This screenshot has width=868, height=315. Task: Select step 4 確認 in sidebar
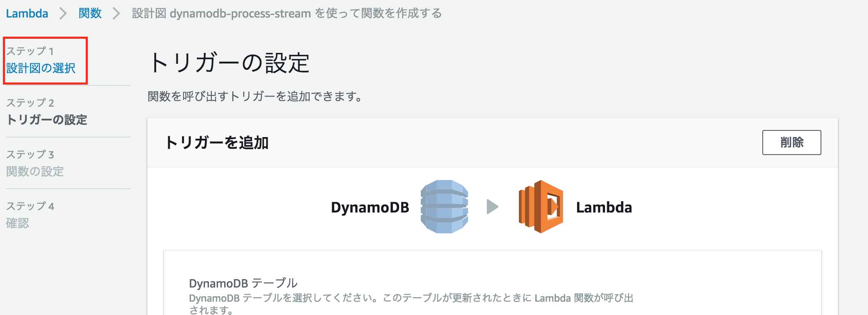pyautogui.click(x=17, y=223)
